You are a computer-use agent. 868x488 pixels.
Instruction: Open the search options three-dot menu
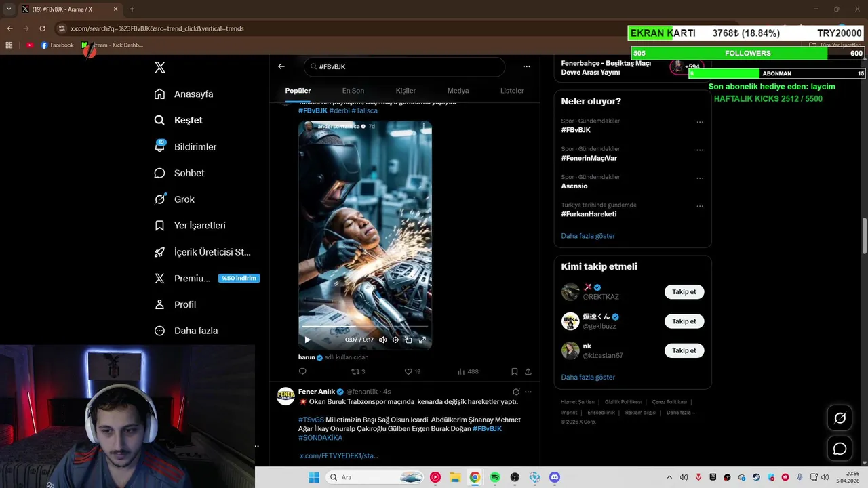526,66
